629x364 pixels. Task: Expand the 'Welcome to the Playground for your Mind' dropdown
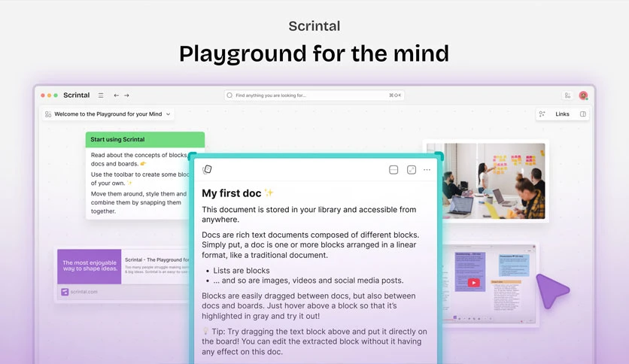tap(168, 114)
